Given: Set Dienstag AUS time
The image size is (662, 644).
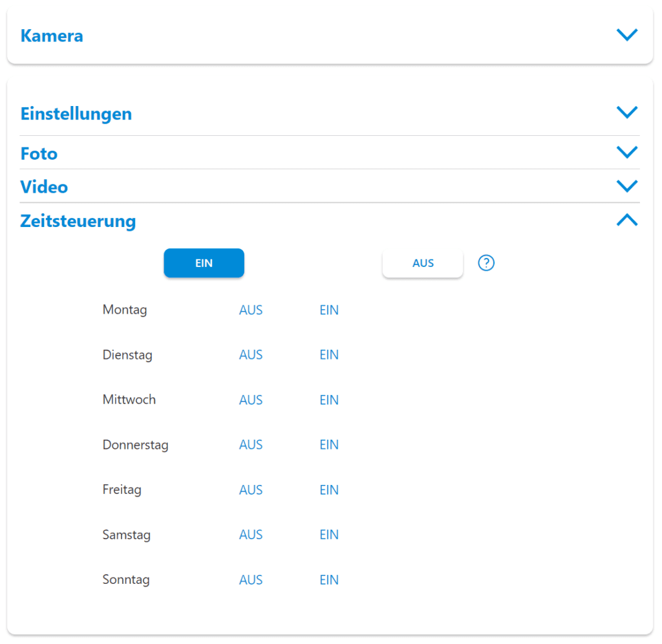Looking at the screenshot, I should [251, 355].
